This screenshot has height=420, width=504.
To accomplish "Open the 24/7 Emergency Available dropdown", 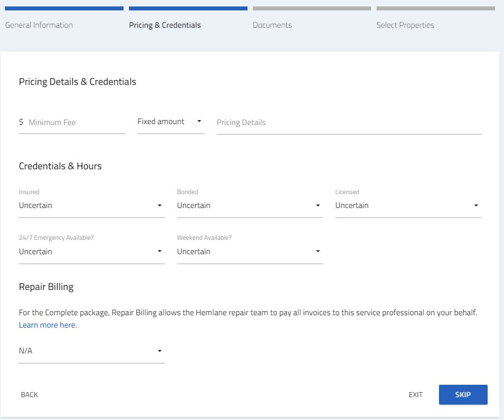I will pyautogui.click(x=92, y=252).
